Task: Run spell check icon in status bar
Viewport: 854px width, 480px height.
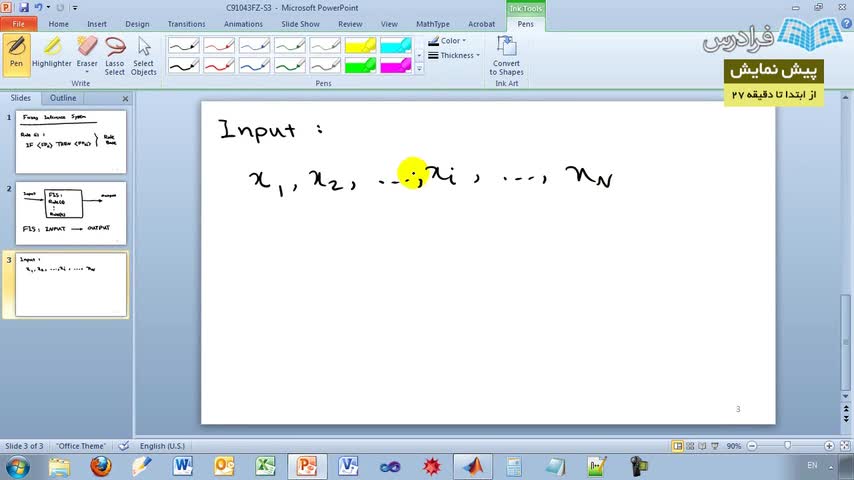Action: (124, 446)
